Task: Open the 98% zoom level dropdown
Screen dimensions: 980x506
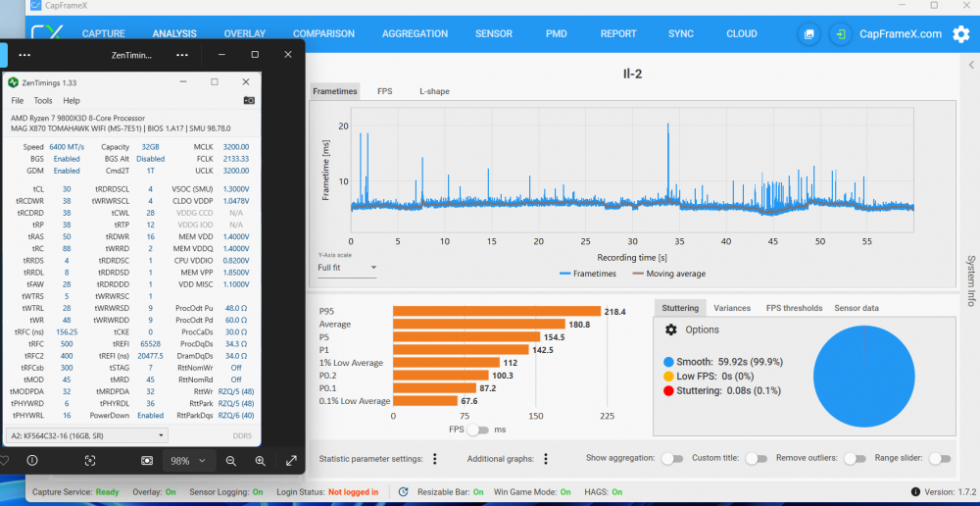Action: 189,461
